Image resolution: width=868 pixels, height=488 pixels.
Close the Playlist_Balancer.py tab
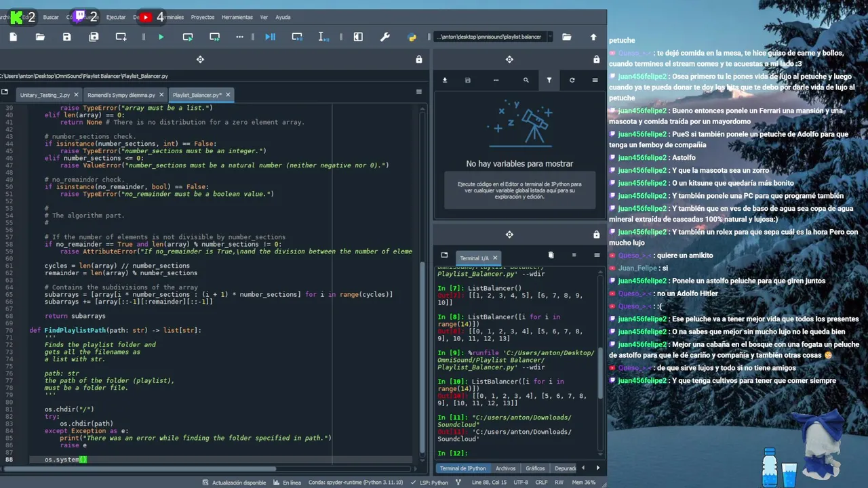click(x=228, y=95)
